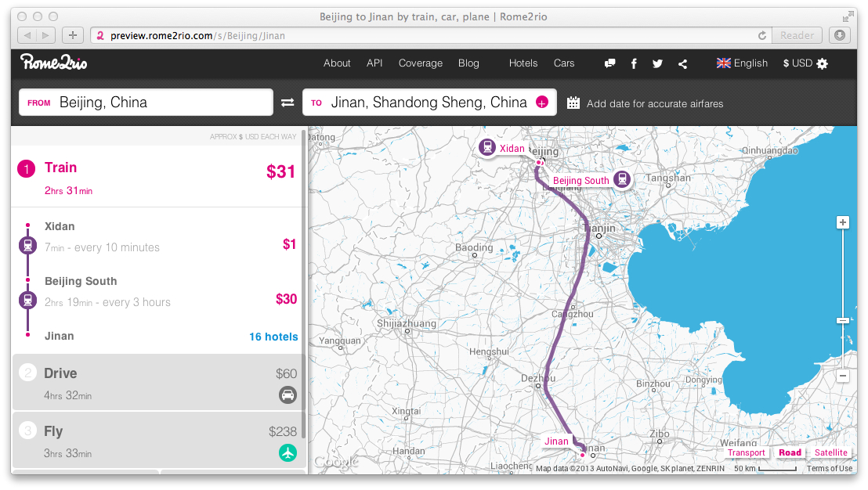Swap origin and destination with the arrows icon
Image resolution: width=868 pixels, height=490 pixels.
288,103
